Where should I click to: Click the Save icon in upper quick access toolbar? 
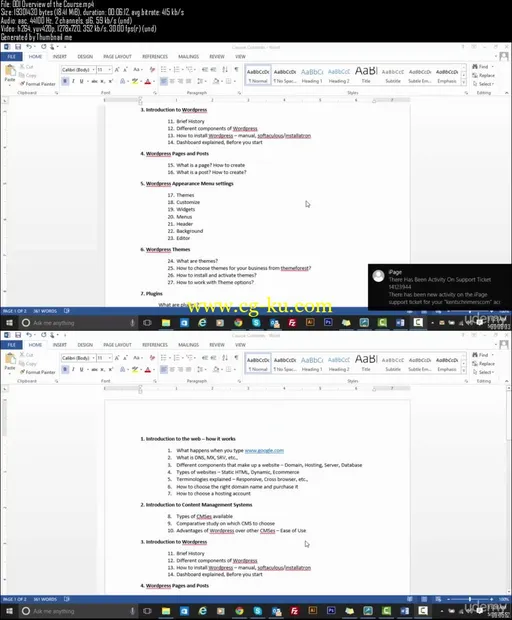17,47
